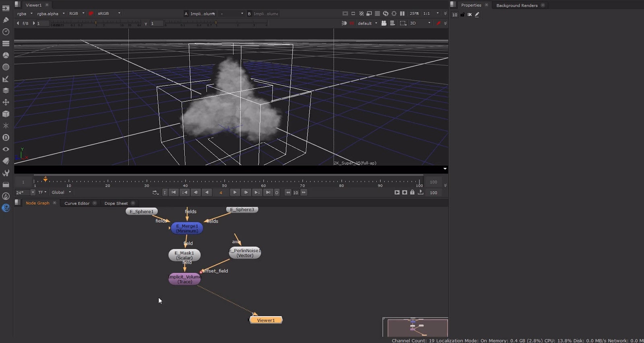The height and width of the screenshot is (343, 644).
Task: Click the current frame number field
Action: (221, 192)
